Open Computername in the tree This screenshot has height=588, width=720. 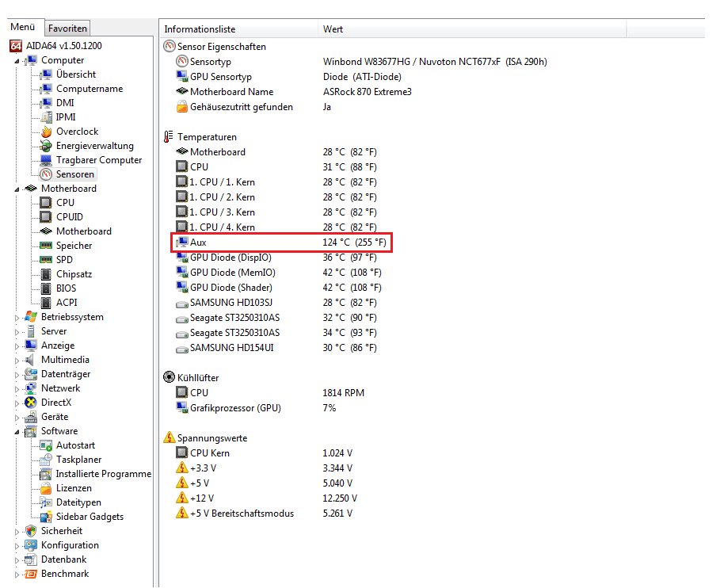[90, 89]
